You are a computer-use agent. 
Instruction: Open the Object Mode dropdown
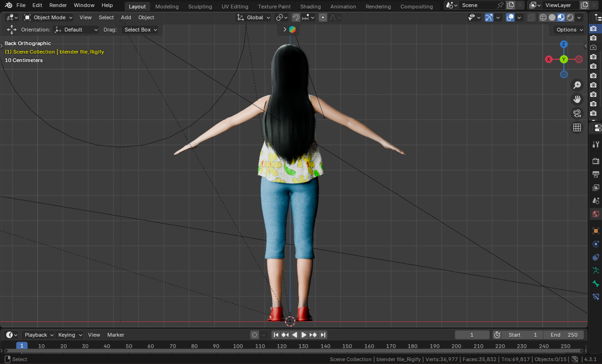pos(48,18)
